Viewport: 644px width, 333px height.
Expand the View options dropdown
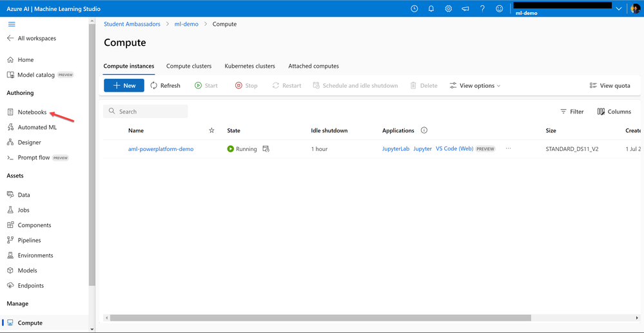pyautogui.click(x=475, y=86)
